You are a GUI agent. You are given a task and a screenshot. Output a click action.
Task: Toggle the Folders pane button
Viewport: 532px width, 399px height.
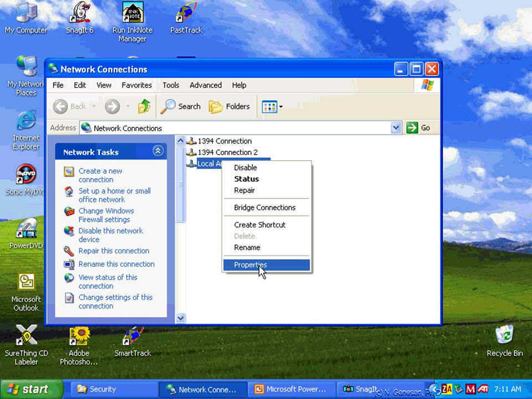229,106
